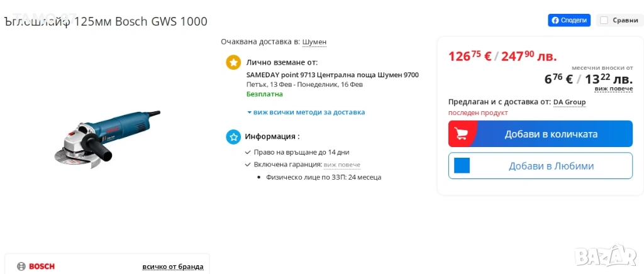
Task: Open виж повече under monthly installments
Action: tap(613, 89)
